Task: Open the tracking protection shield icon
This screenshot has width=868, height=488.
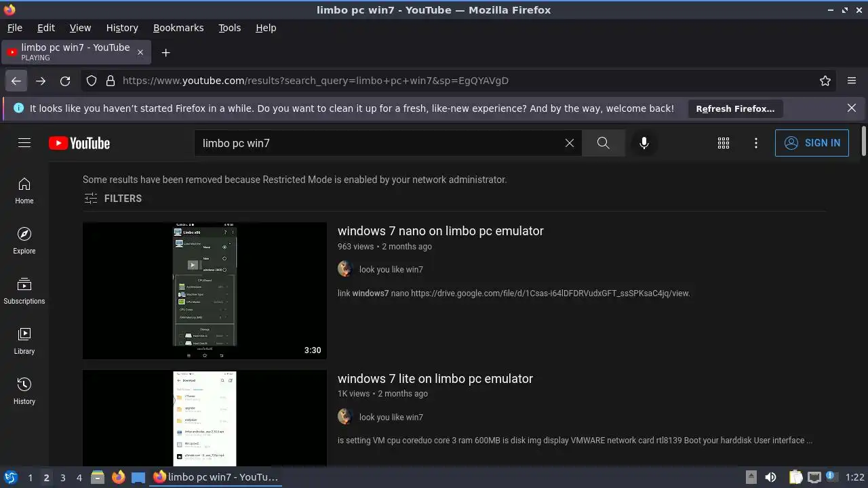Action: pos(92,81)
